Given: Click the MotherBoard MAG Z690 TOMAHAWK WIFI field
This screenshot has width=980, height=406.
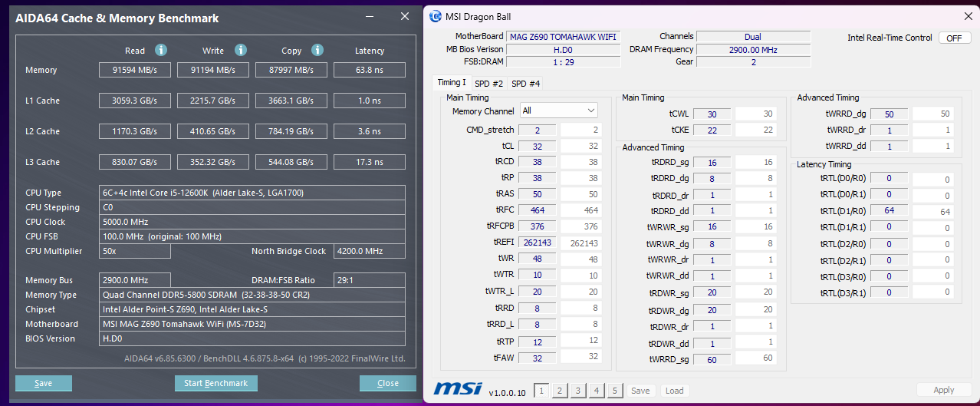Looking at the screenshot, I should [x=563, y=36].
